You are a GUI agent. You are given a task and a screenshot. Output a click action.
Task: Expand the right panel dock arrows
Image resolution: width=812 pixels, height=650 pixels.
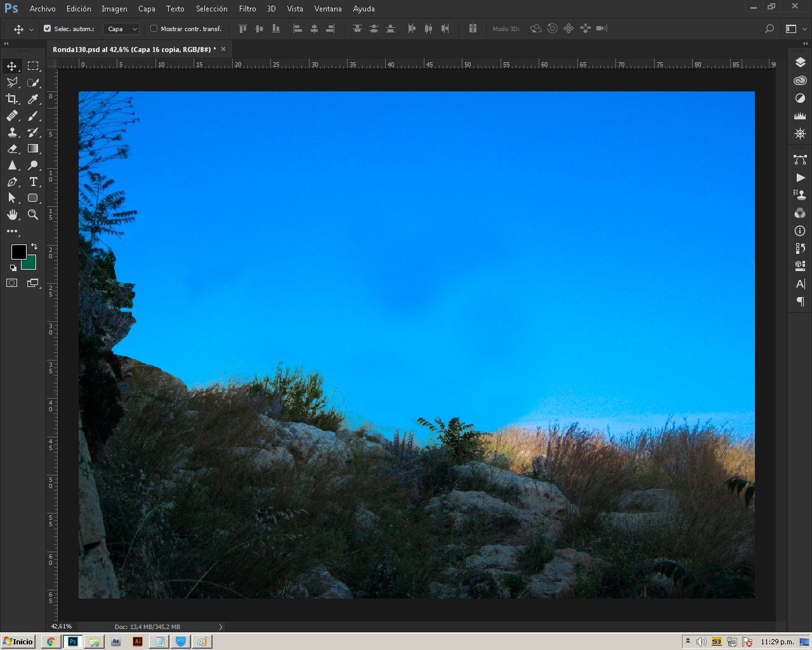(x=805, y=44)
